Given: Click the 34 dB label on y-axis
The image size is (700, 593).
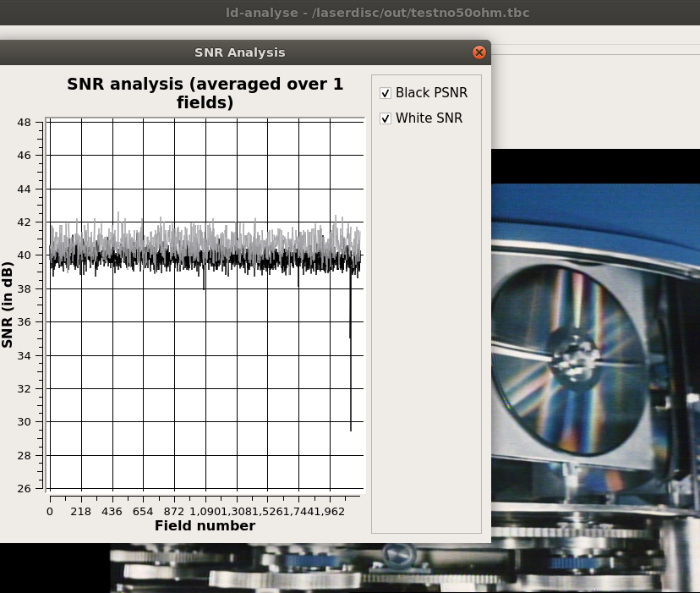Looking at the screenshot, I should (24, 355).
